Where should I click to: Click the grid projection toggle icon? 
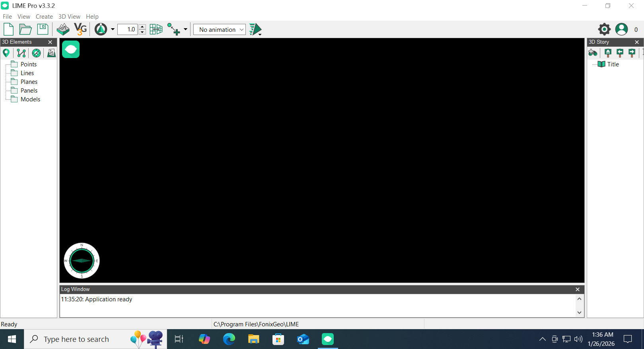pyautogui.click(x=156, y=29)
